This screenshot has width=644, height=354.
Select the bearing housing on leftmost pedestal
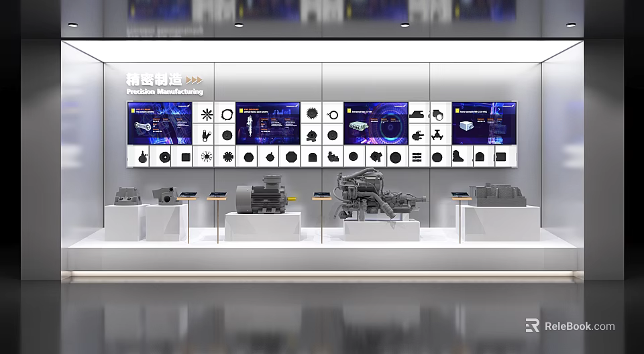pyautogui.click(x=129, y=196)
